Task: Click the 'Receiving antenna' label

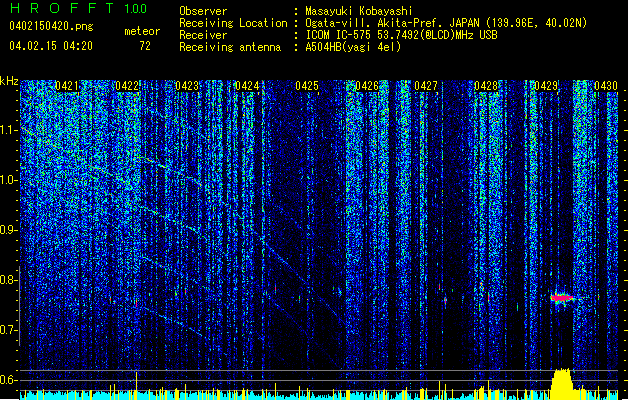Action: click(230, 47)
